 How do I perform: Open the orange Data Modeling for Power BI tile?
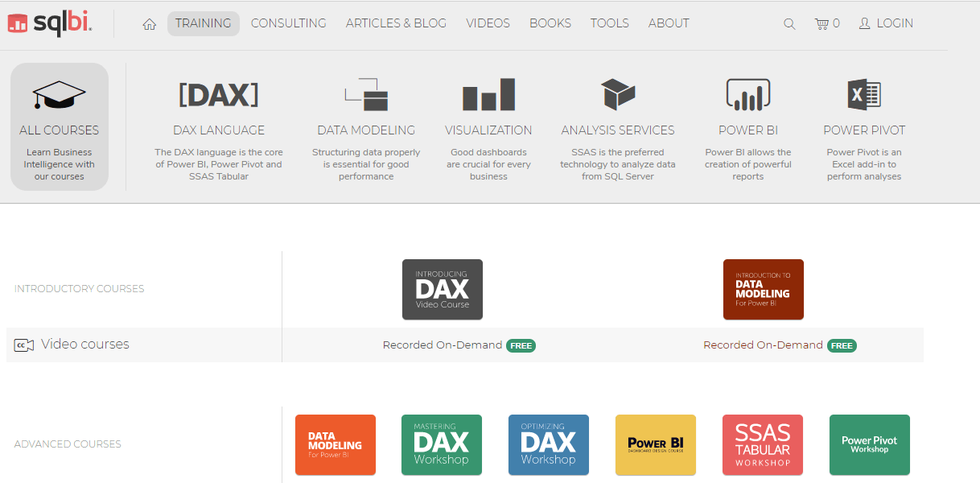(x=336, y=444)
